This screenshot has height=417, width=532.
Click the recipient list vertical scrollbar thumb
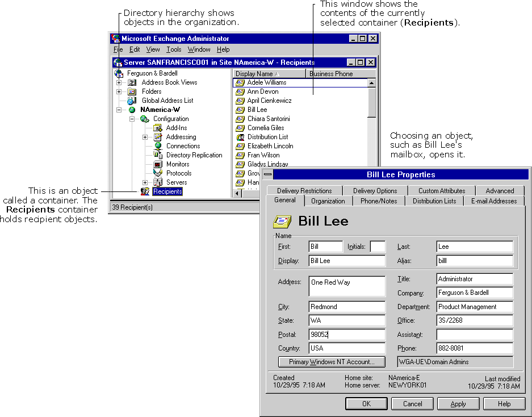click(371, 103)
